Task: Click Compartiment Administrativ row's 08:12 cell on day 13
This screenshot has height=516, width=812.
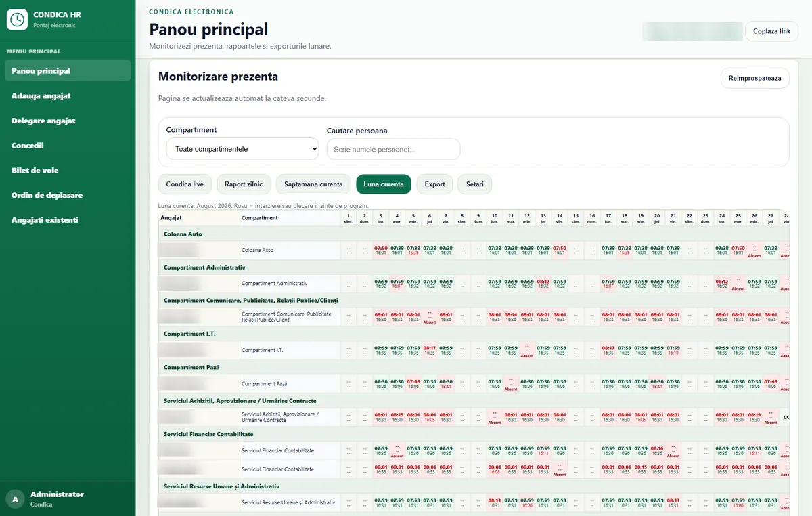Action: click(x=543, y=284)
